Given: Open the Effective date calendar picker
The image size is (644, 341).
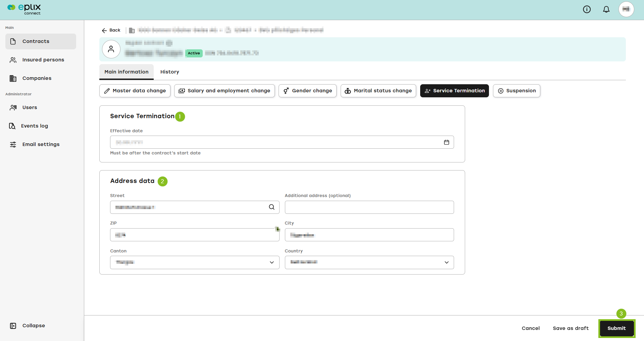Looking at the screenshot, I should pyautogui.click(x=446, y=142).
